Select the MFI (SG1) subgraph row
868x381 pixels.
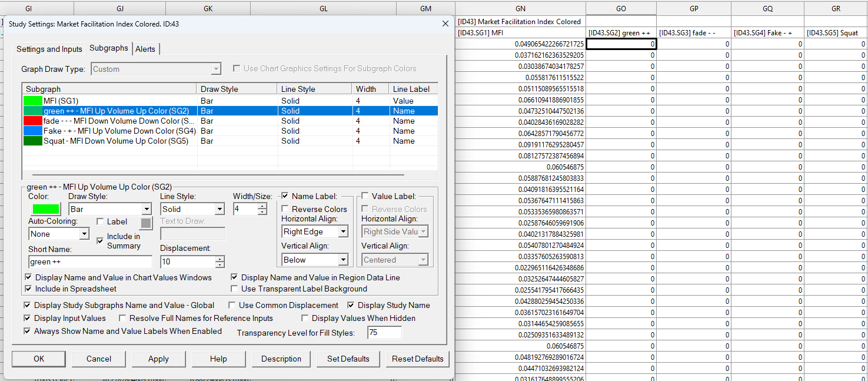click(111, 101)
